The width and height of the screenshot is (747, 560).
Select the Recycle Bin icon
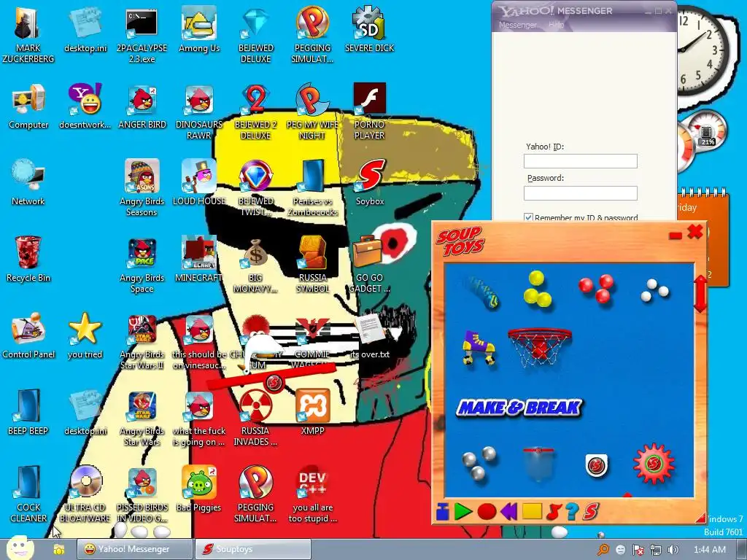tap(28, 260)
